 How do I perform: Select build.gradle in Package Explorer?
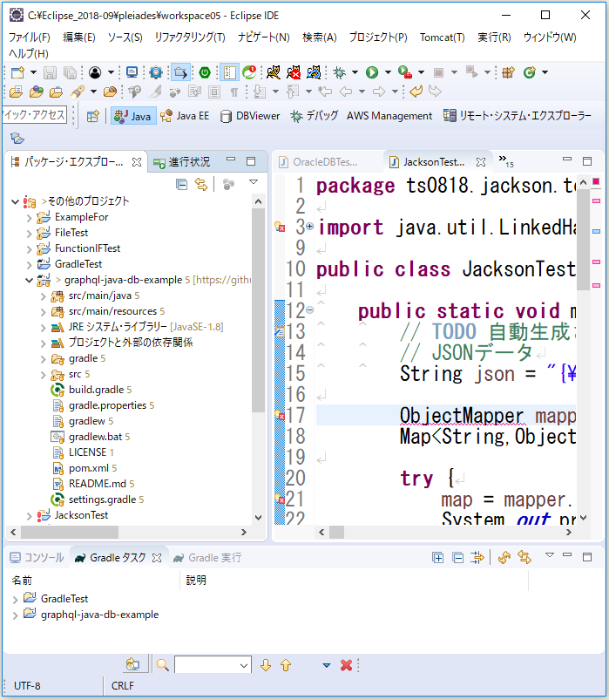pos(96,390)
